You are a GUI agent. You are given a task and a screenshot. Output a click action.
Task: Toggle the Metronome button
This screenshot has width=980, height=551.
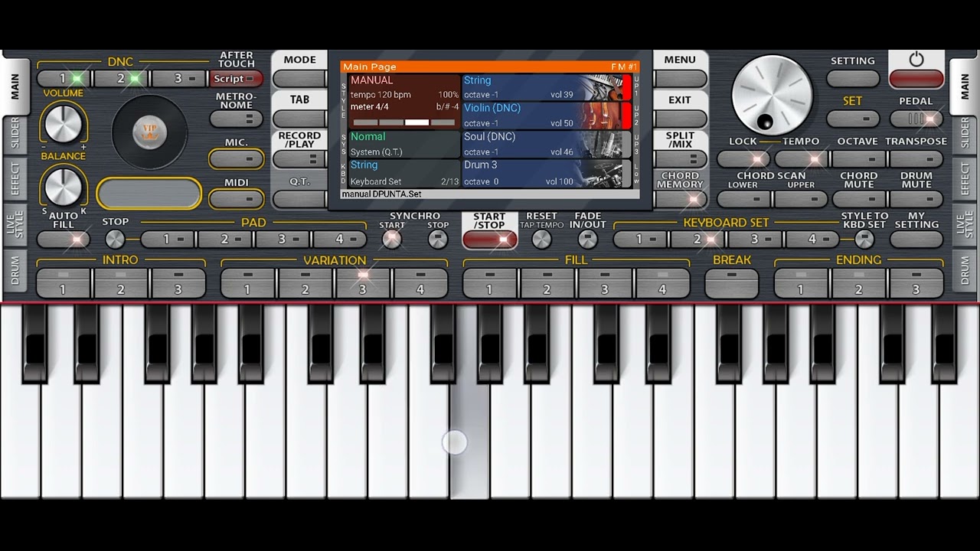236,119
